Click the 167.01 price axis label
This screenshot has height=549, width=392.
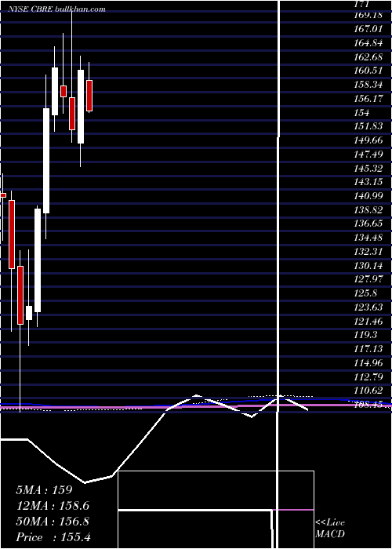coord(368,29)
